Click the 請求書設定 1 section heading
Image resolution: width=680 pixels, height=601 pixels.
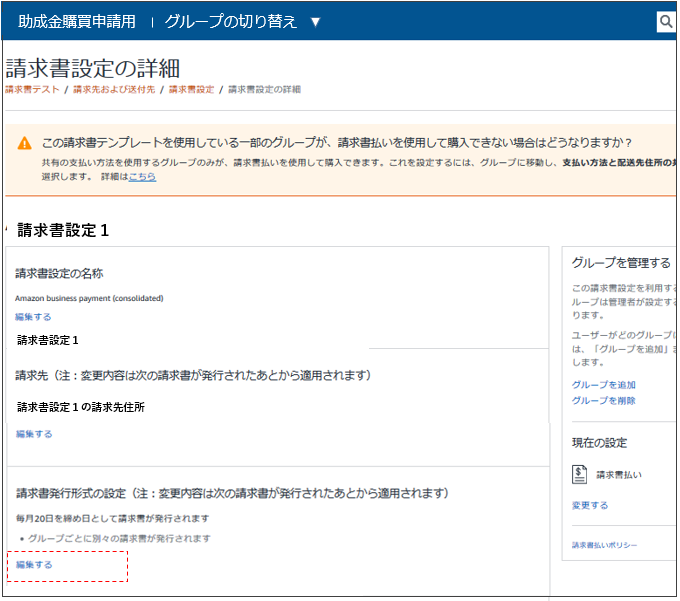[63, 230]
